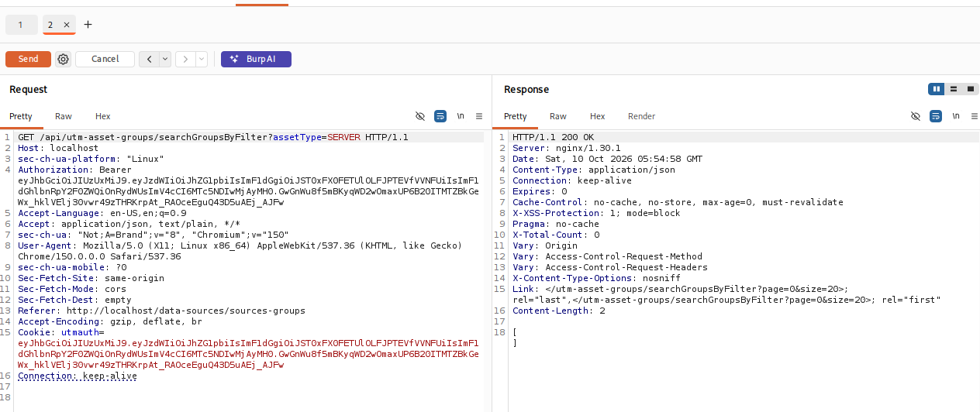Open the forward history dropdown arrow

[x=202, y=59]
